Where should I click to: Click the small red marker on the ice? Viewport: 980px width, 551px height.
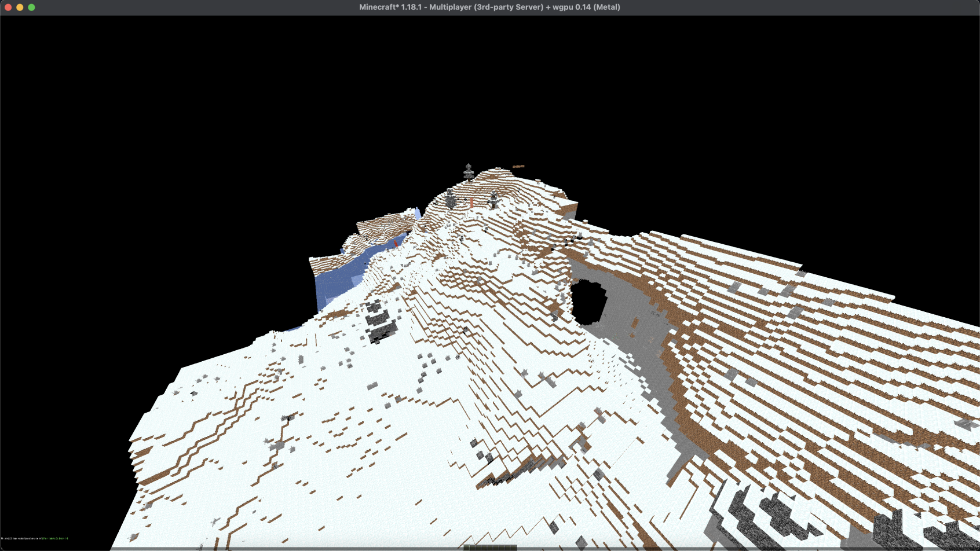[x=396, y=243]
